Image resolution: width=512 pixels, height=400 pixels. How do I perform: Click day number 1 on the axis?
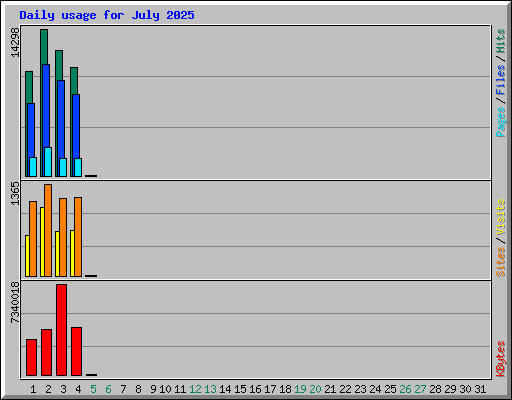coord(33,389)
